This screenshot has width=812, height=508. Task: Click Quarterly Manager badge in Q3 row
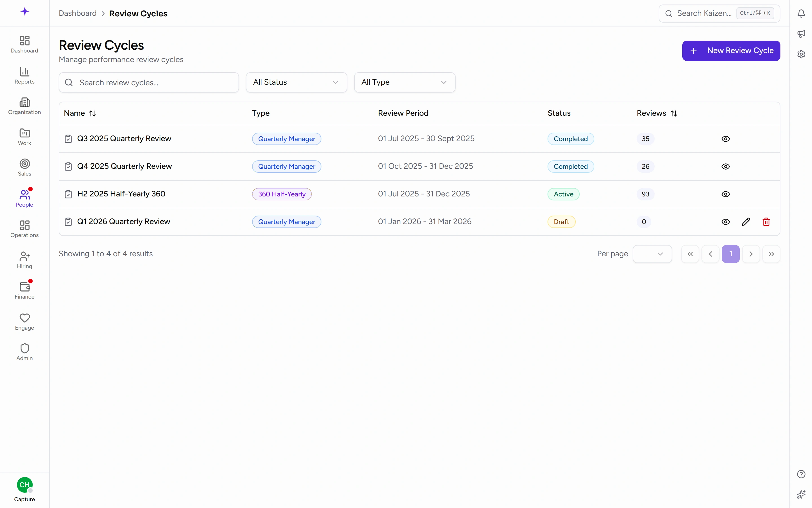click(x=286, y=139)
